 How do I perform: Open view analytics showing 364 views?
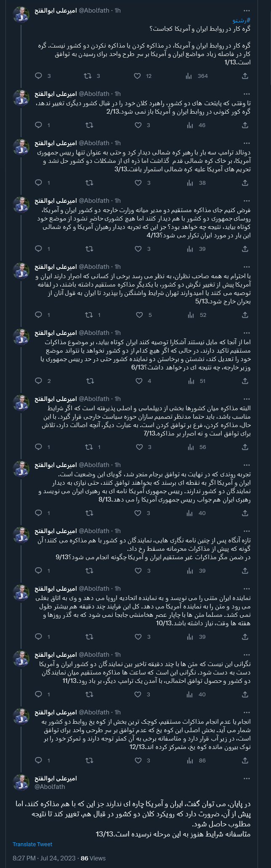[x=190, y=76]
